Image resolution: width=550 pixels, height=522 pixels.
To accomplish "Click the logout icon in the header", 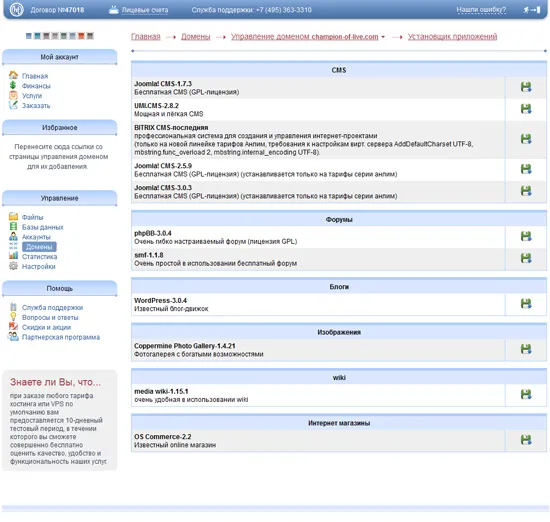I will (x=532, y=10).
